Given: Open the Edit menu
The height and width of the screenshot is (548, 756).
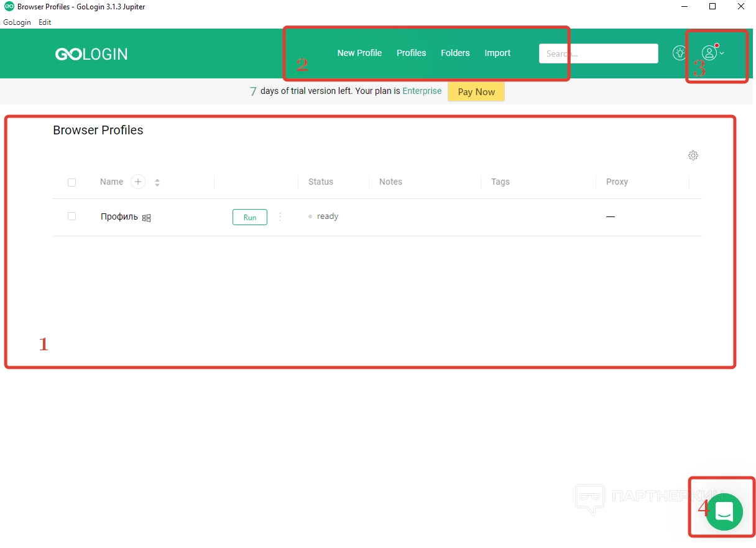Looking at the screenshot, I should (45, 22).
